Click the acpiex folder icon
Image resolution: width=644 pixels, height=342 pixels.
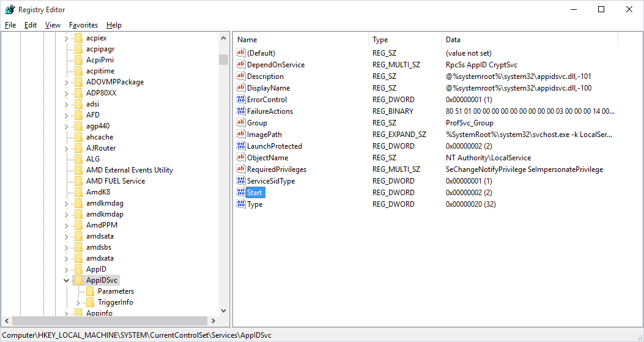(x=78, y=38)
